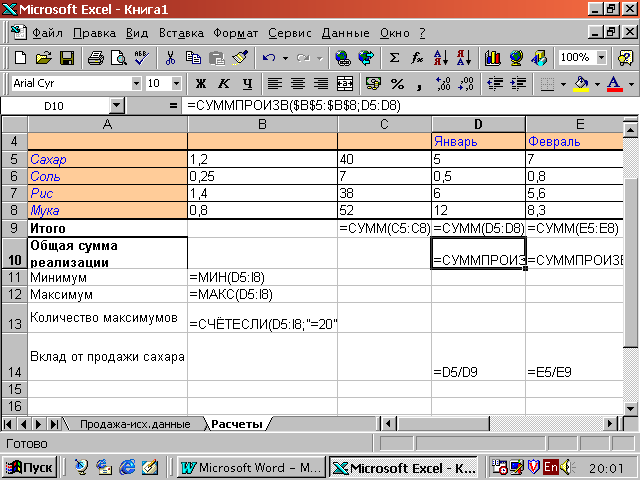Select the Сахар cell in column A
Image resolution: width=640 pixels, height=480 pixels.
(107, 159)
